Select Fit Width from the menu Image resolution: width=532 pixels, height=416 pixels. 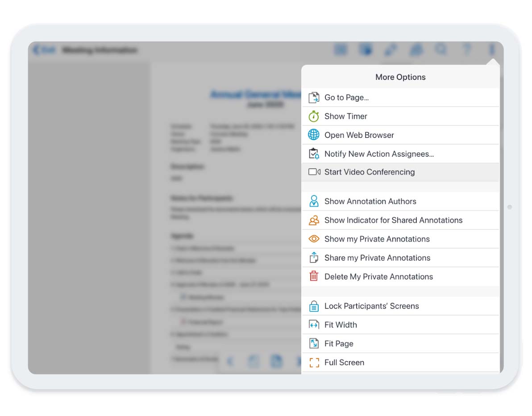341,325
